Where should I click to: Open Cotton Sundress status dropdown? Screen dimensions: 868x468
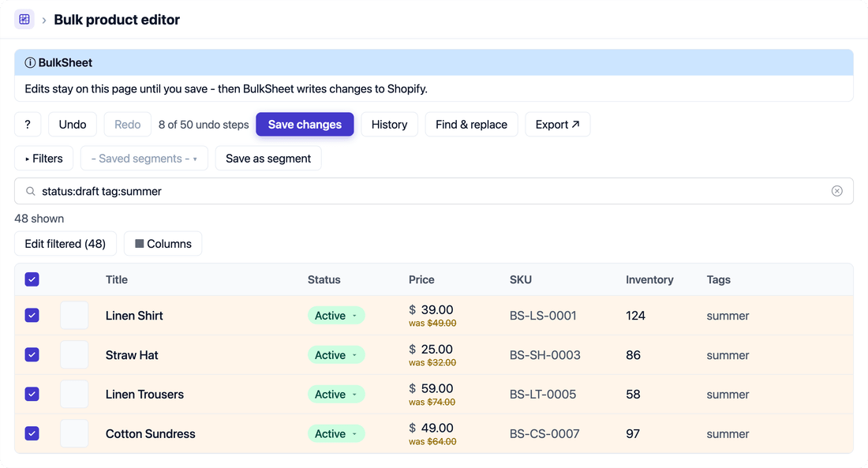point(336,433)
